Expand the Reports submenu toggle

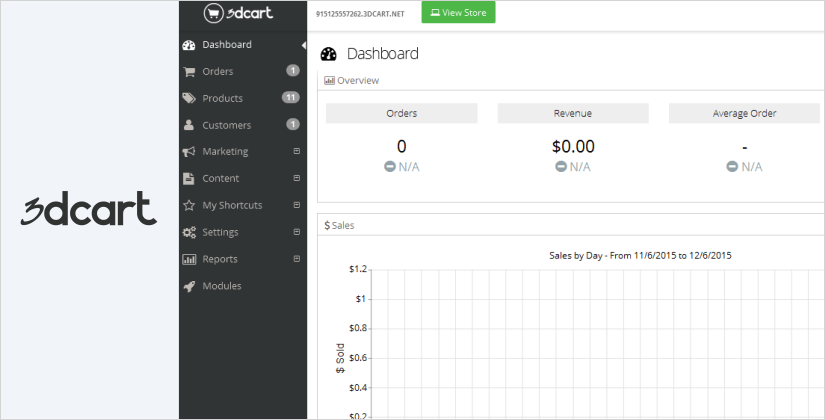(x=296, y=259)
